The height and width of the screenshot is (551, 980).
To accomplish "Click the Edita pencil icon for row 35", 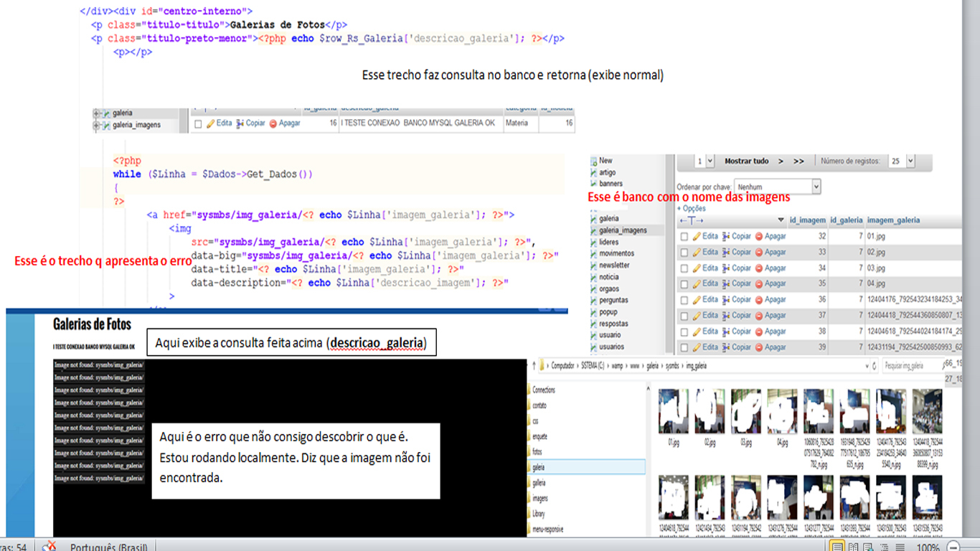I will coord(697,283).
